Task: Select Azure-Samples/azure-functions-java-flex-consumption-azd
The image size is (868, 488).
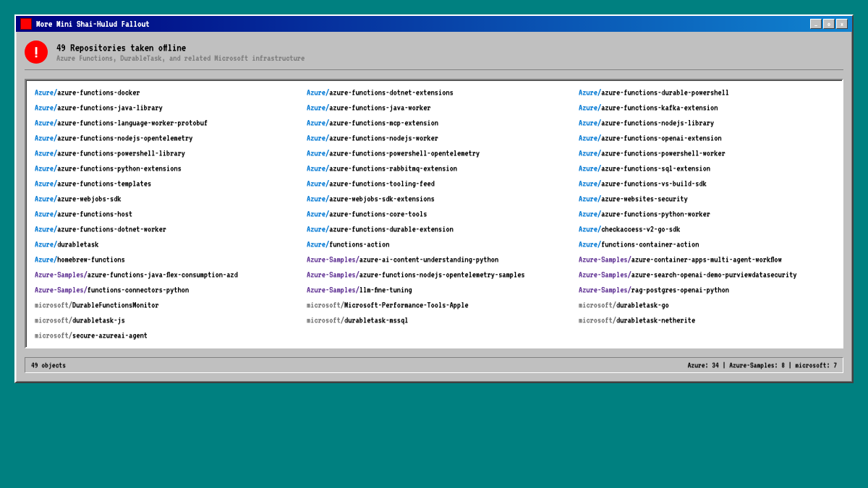Action: pyautogui.click(x=136, y=275)
